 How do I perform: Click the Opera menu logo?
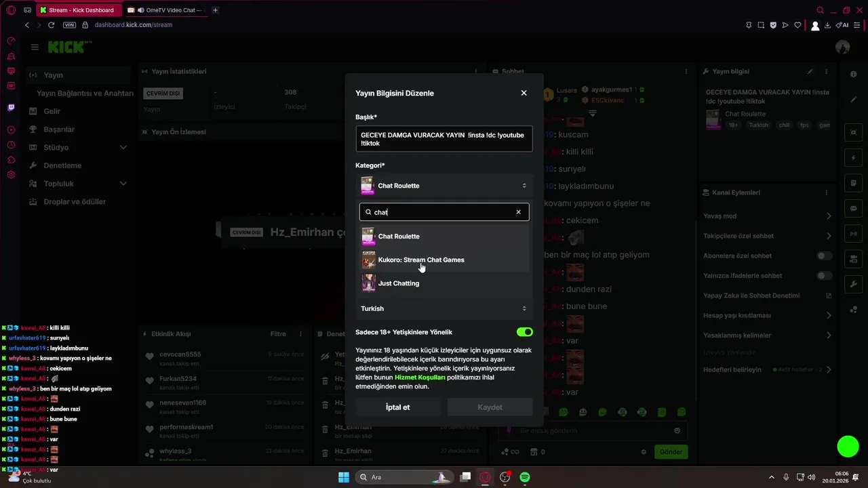(x=10, y=10)
